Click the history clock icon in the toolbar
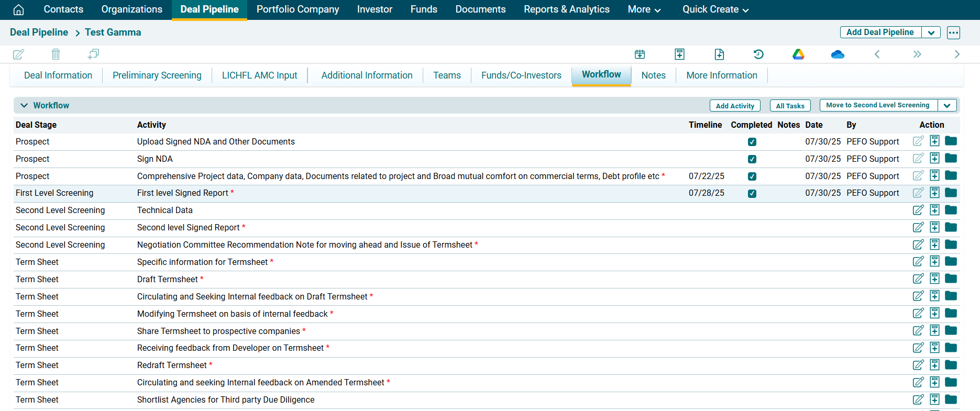 758,54
